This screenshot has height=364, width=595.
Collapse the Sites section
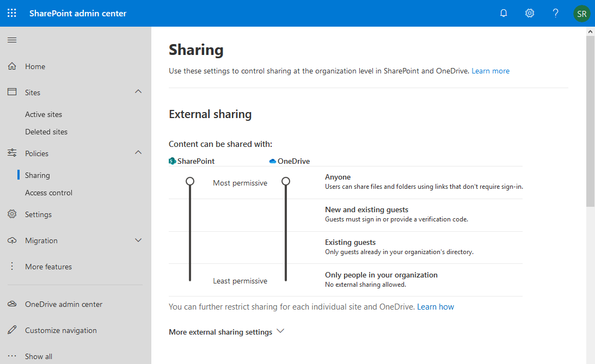coord(138,92)
